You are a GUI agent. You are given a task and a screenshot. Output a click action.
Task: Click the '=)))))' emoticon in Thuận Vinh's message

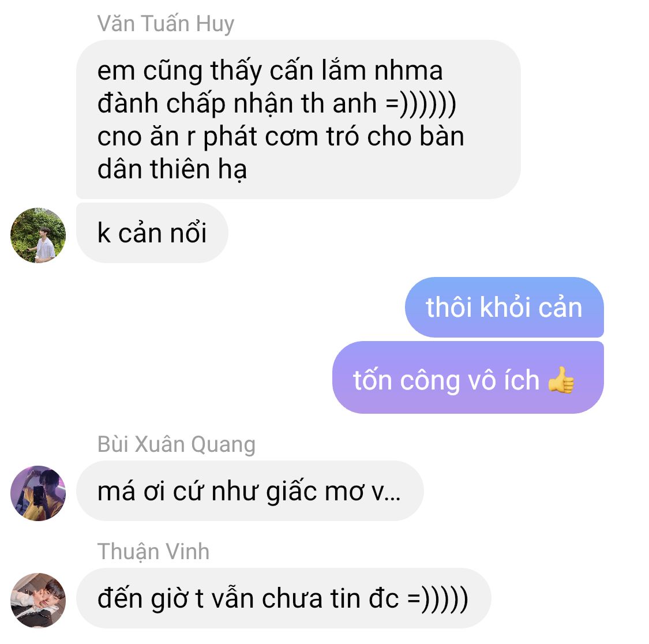438,599
